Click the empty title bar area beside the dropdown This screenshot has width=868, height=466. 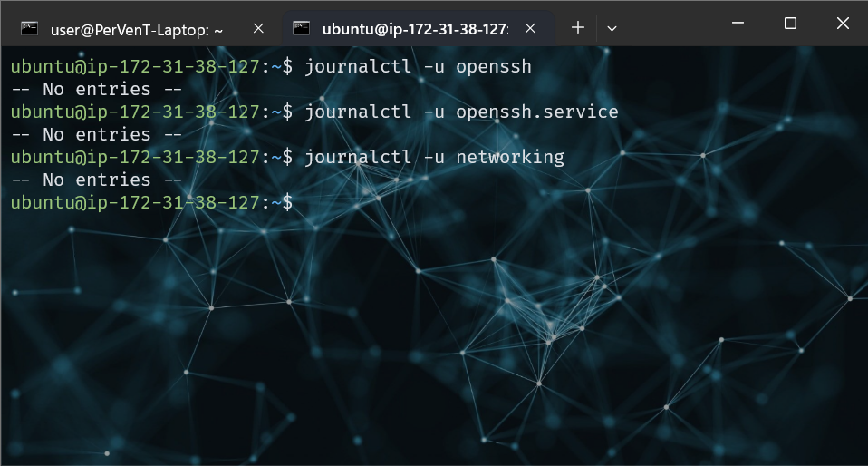coord(670,24)
